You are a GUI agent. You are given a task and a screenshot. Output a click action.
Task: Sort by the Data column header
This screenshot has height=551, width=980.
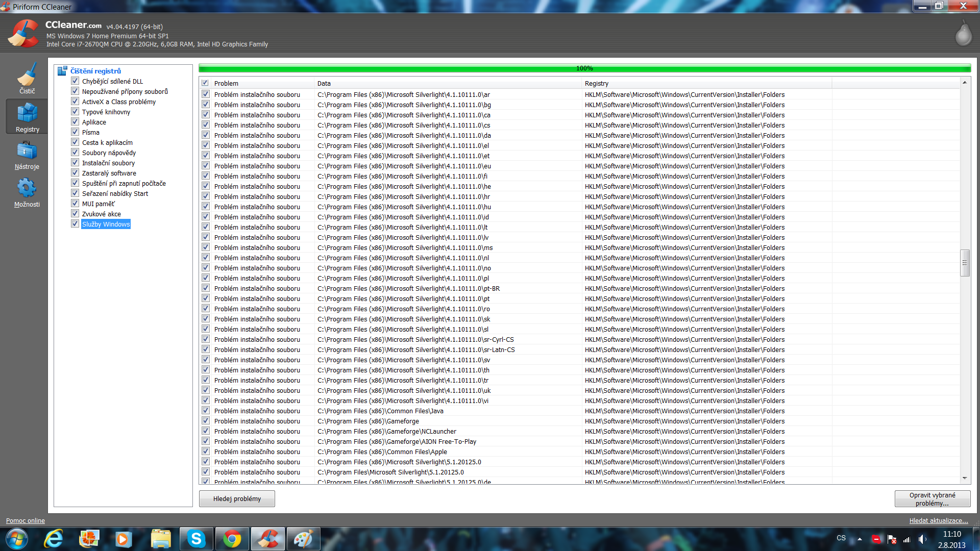448,83
